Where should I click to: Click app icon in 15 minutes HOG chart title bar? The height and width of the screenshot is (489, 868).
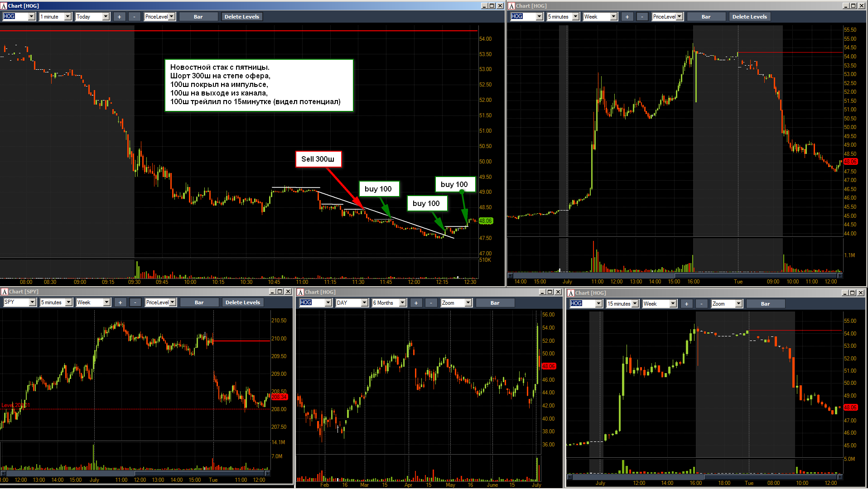[571, 293]
